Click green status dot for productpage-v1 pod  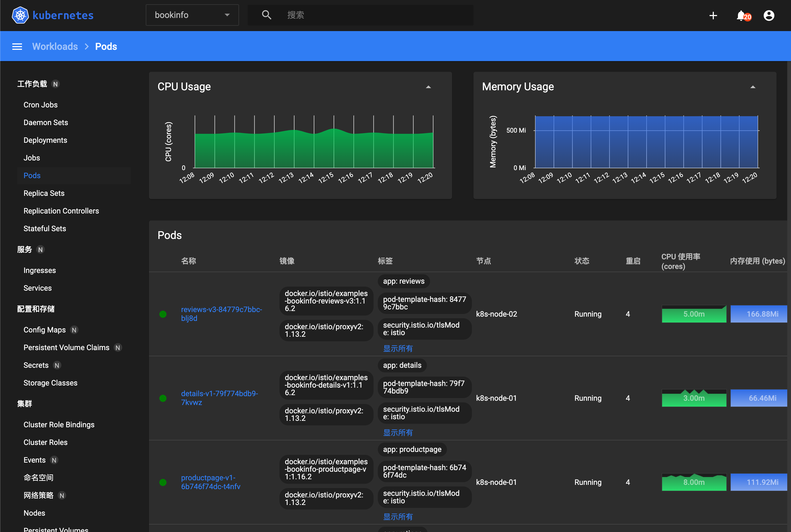(163, 482)
